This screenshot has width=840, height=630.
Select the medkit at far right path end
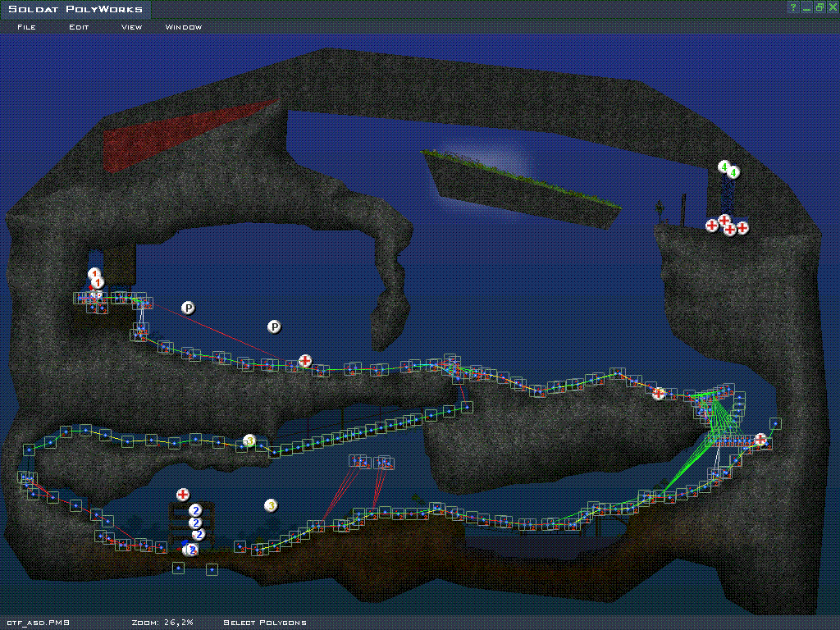tap(760, 440)
